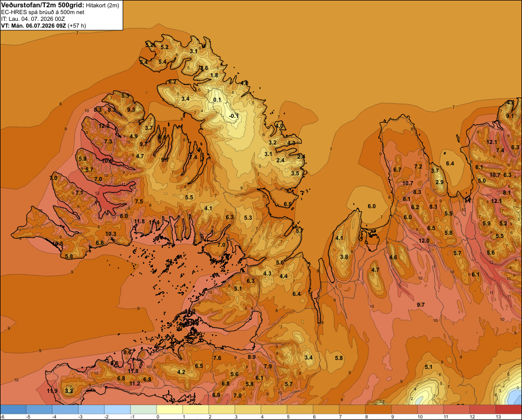The image size is (522, 420).
Task: Click the VT valid time line
Action: tap(43, 26)
